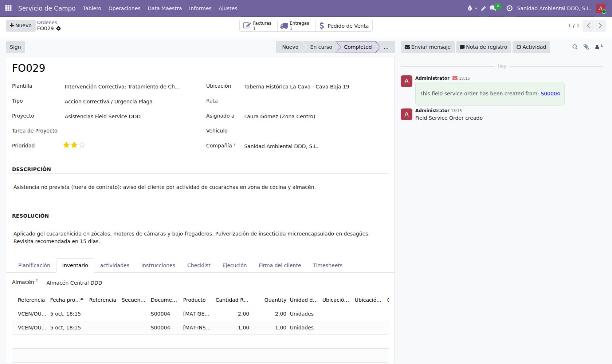
Task: Set priority to the first star
Action: tap(66, 145)
